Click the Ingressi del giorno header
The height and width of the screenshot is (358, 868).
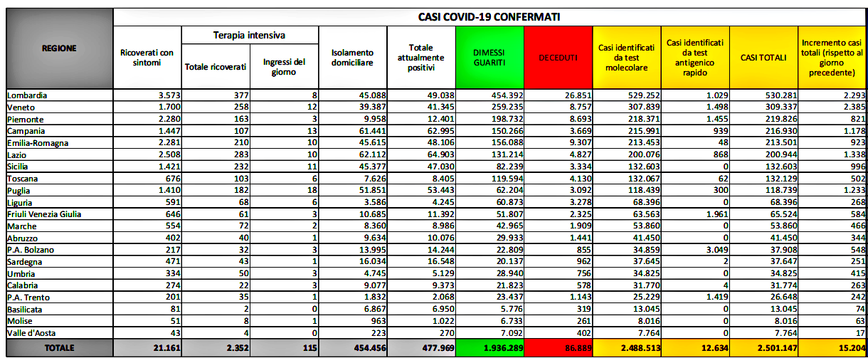coord(284,67)
